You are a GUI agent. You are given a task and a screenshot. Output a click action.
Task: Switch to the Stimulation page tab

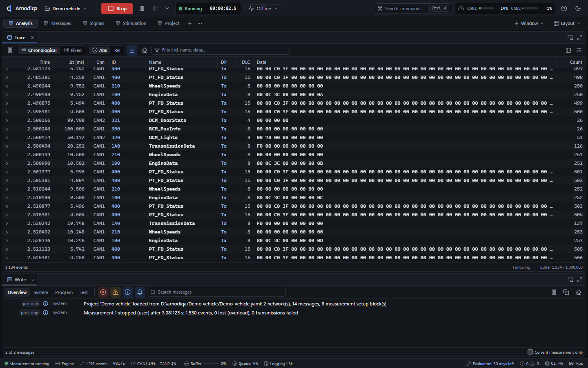(x=131, y=23)
